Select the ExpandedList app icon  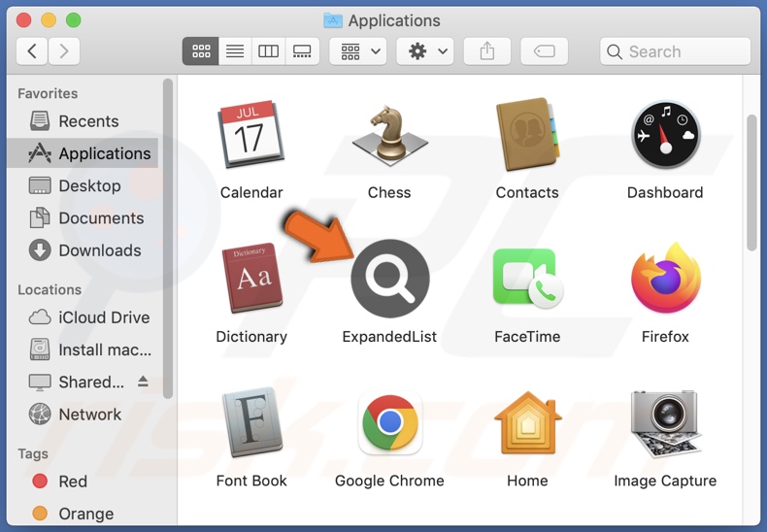tap(390, 279)
